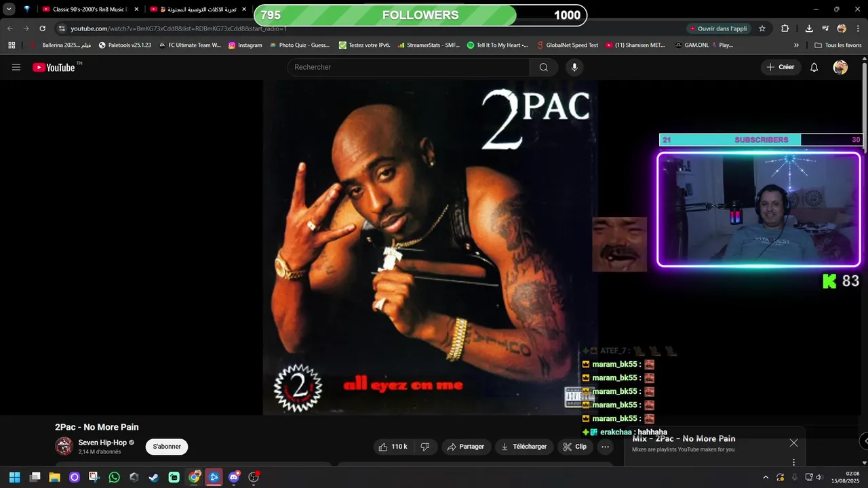868x488 pixels.
Task: Create a Clip of the video
Action: [x=574, y=447]
